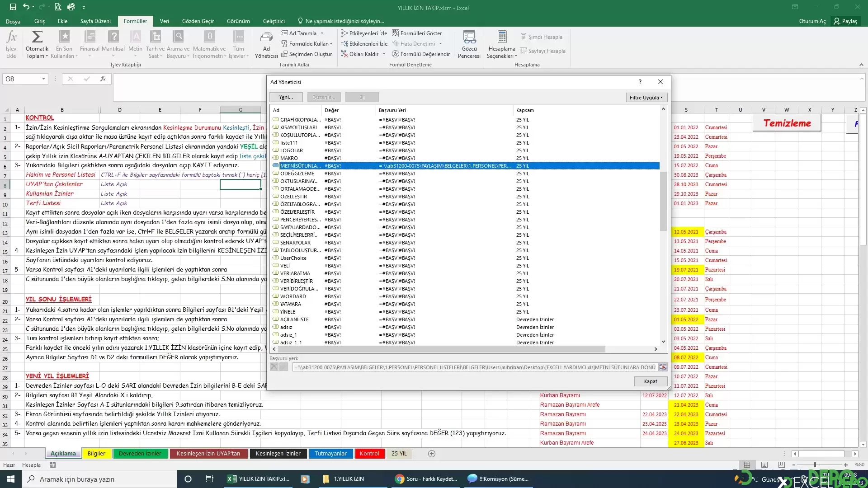The image size is (868, 488).
Task: Open Quick Access Toolbar customize dropdown
Action: [84, 7]
